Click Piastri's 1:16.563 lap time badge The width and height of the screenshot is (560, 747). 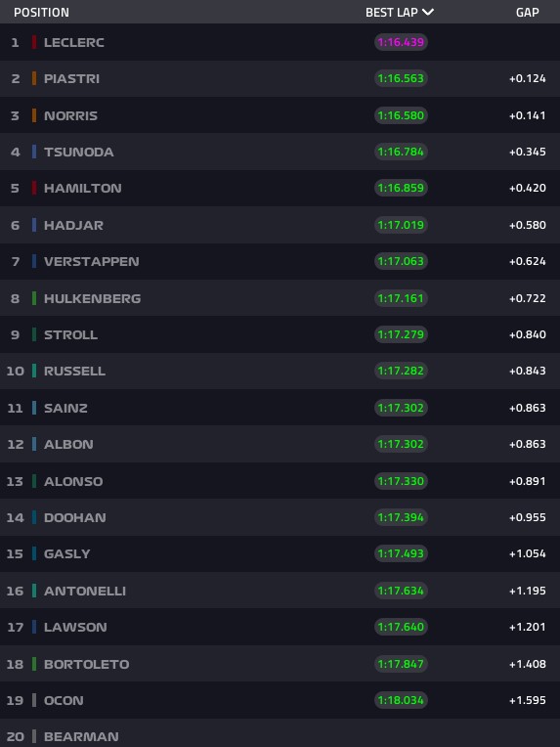pos(401,78)
